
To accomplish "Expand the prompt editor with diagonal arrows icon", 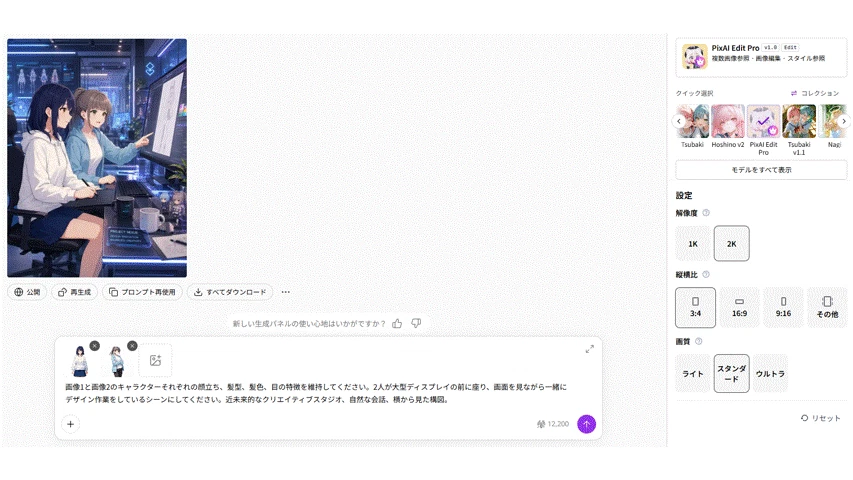I will point(590,349).
